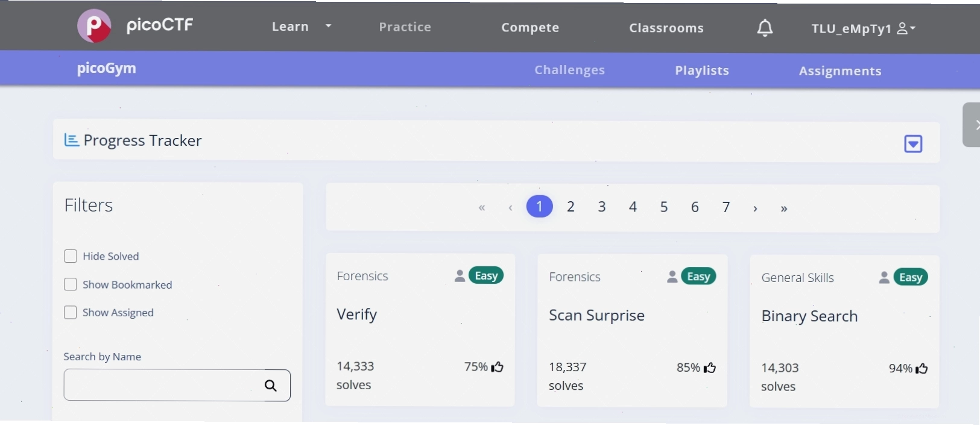The image size is (980, 426).
Task: Click the picoCTF logo icon
Action: point(94,26)
